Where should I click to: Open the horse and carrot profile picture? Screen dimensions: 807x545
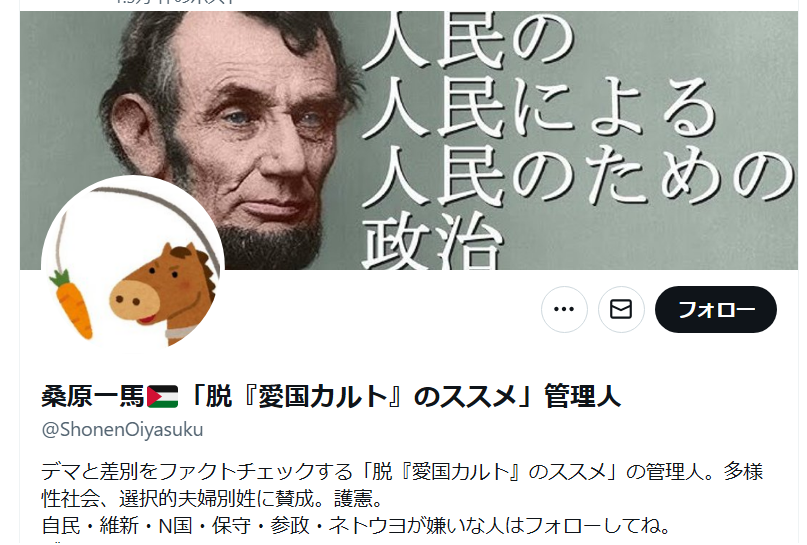[x=133, y=267]
